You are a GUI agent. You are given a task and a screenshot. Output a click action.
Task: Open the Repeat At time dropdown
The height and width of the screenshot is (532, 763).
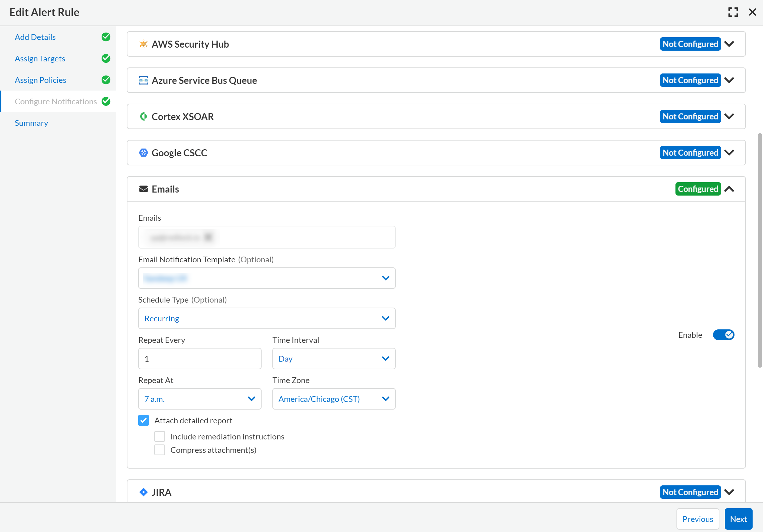(200, 399)
